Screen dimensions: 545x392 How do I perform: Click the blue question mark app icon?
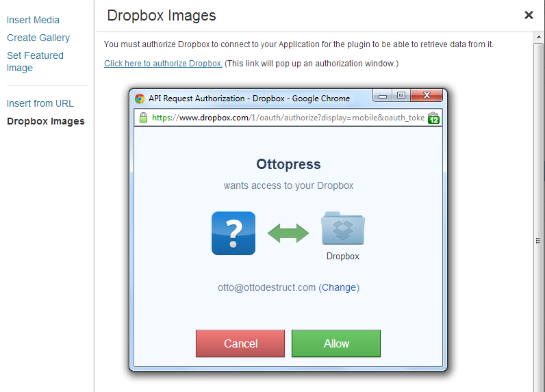[x=233, y=233]
